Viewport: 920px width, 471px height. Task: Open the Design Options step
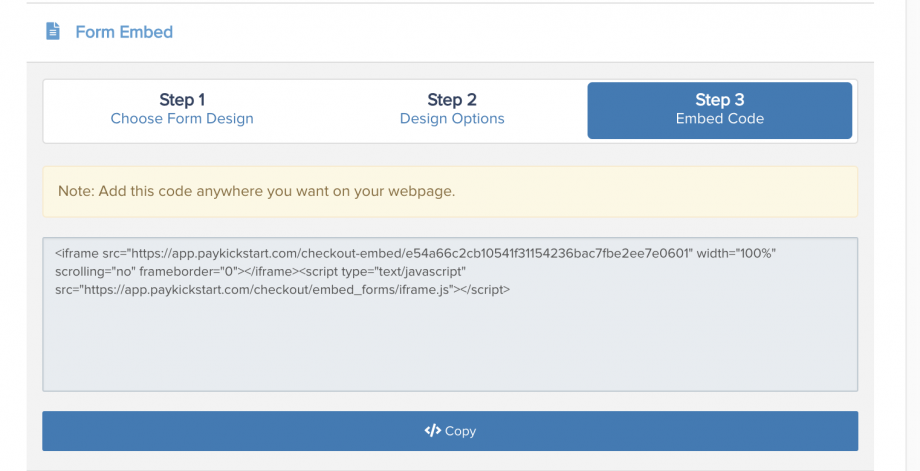point(452,118)
